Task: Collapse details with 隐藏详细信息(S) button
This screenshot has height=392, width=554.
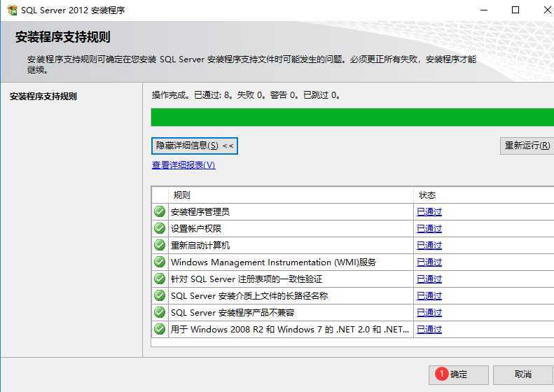Action: point(195,146)
